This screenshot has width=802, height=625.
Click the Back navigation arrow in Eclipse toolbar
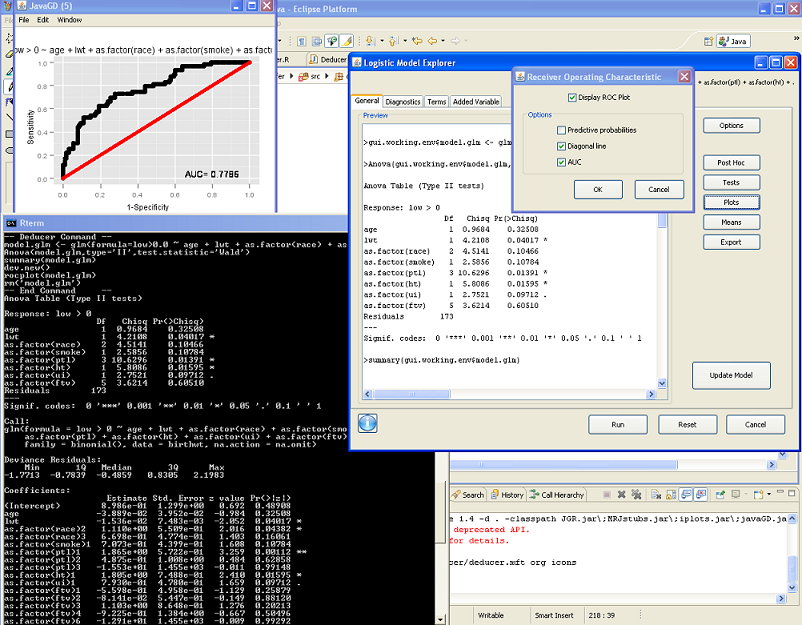point(432,41)
